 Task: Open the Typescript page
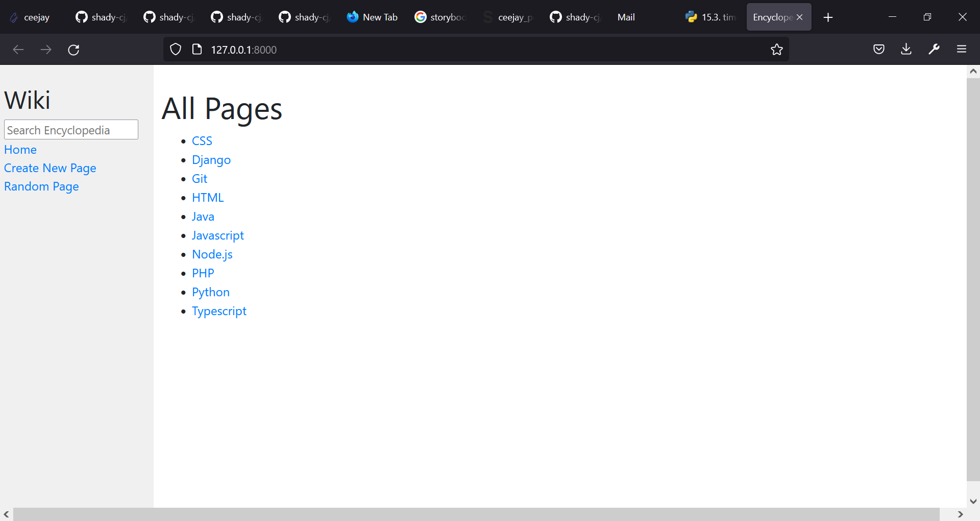pos(219,311)
